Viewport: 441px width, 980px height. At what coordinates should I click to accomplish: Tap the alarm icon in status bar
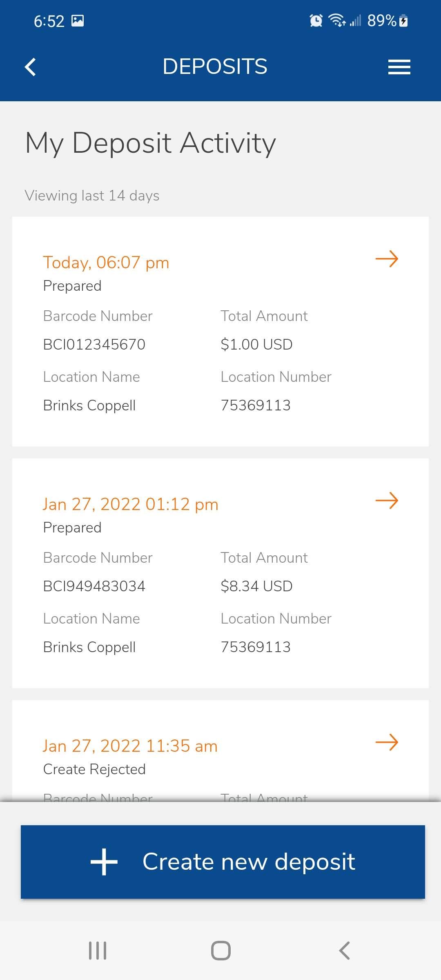click(x=316, y=20)
